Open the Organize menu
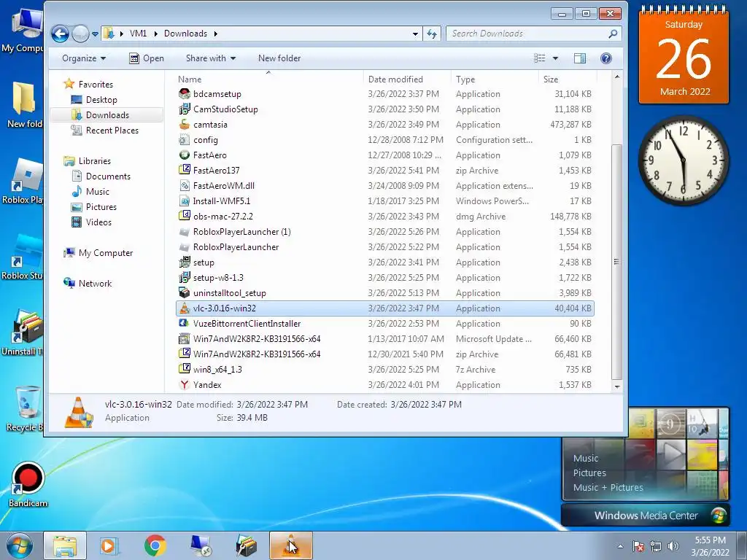 pyautogui.click(x=84, y=58)
